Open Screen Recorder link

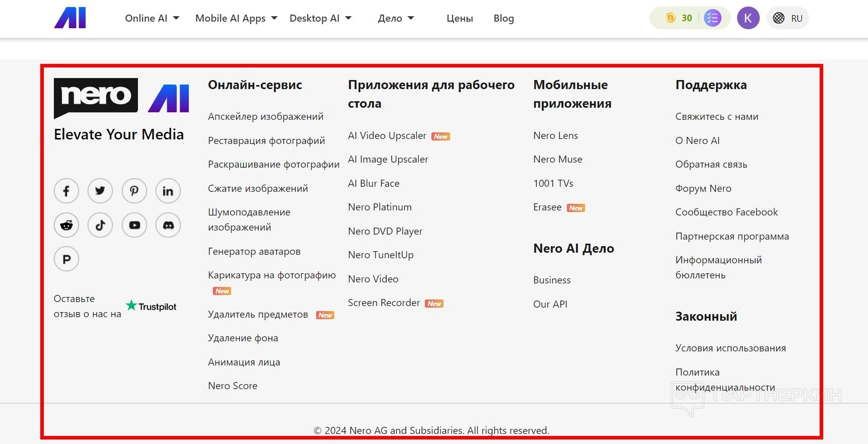[384, 303]
